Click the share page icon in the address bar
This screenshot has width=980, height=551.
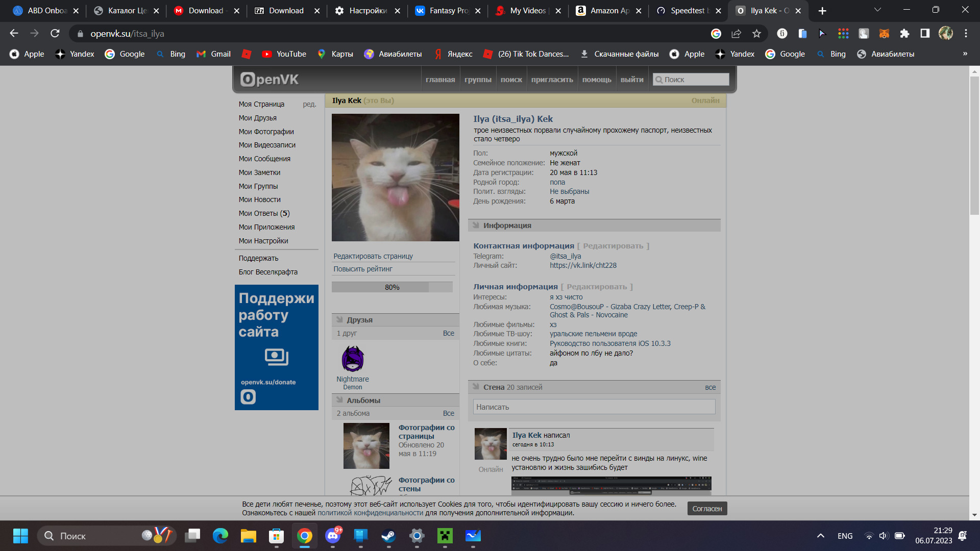coord(736,34)
